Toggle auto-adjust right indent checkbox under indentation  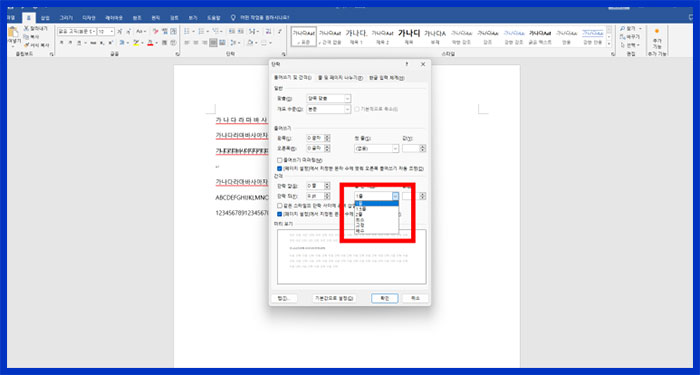279,169
